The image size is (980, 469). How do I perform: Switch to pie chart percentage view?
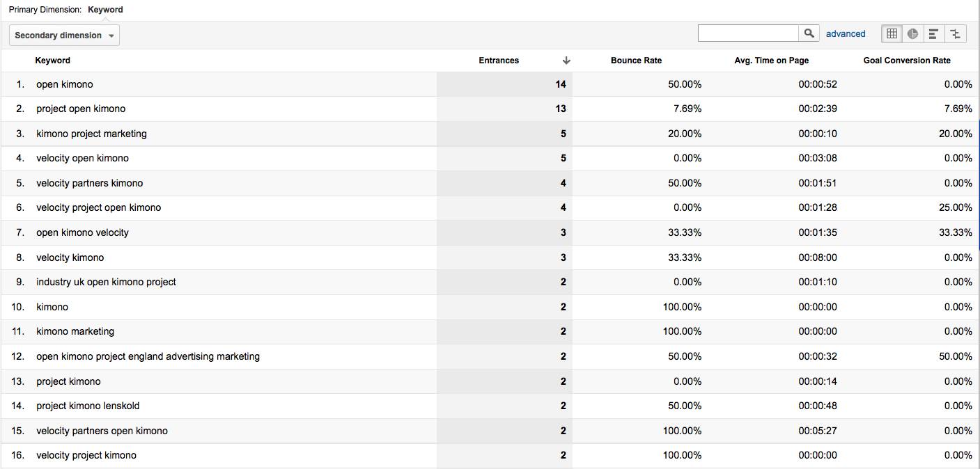[x=912, y=33]
